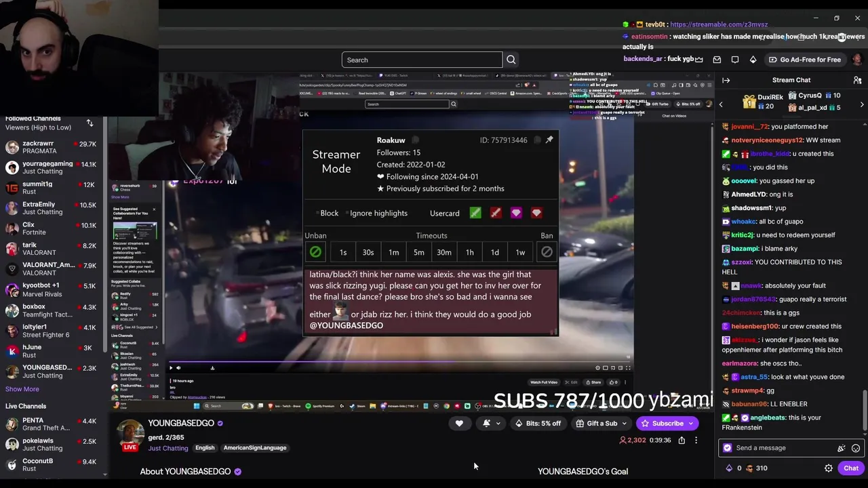Open the user profile avatar menu
This screenshot has width=868, height=488.
click(857, 60)
